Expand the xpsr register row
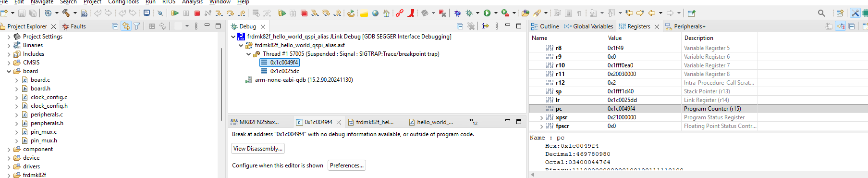Viewport: 868px width, 178px height. click(x=541, y=117)
